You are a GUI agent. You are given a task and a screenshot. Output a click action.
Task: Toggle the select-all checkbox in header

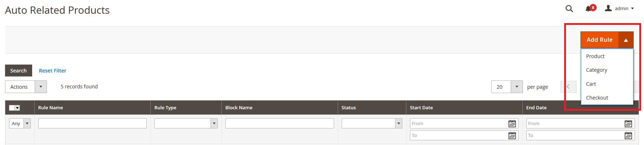pos(12,108)
